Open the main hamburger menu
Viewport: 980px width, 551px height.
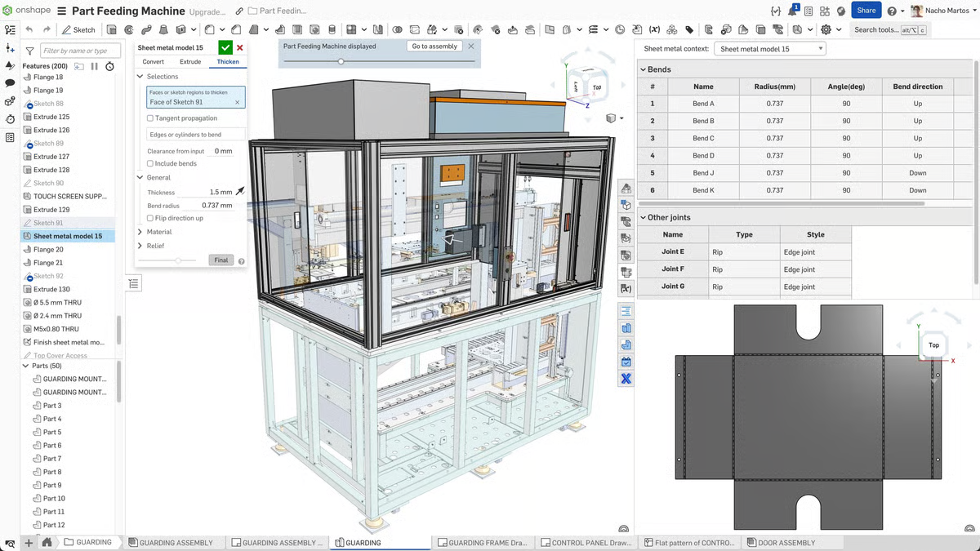[63, 11]
